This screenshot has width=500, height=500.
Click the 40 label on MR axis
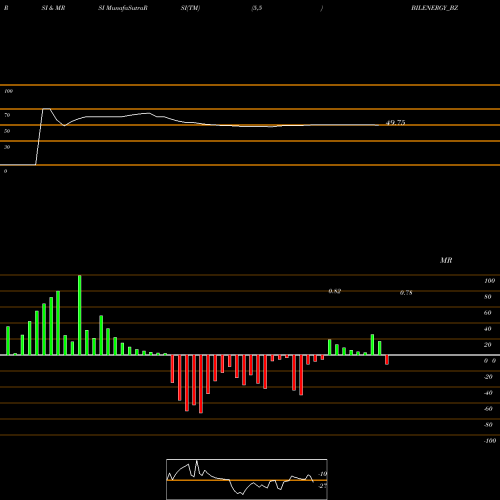point(488,329)
